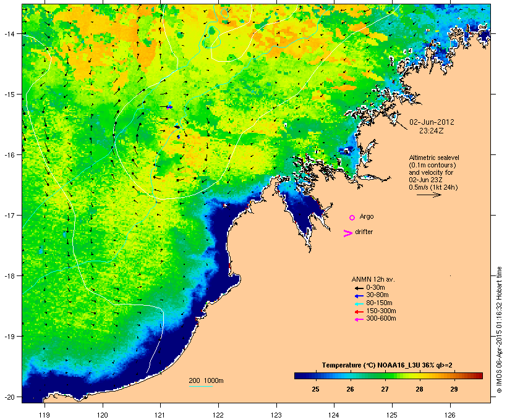Click the black 0-30m legend arrow
Image resolution: width=507 pixels, height=420 pixels.
(x=359, y=288)
